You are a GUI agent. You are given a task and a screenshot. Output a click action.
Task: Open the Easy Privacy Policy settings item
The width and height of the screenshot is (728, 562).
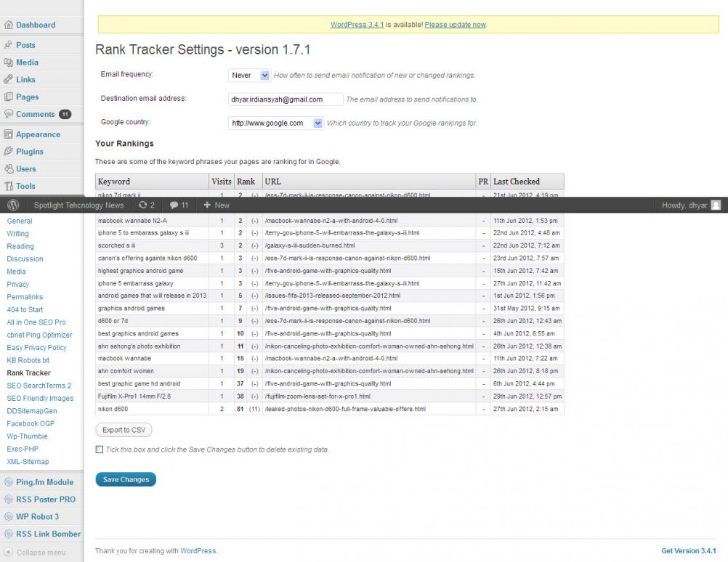pyautogui.click(x=36, y=347)
